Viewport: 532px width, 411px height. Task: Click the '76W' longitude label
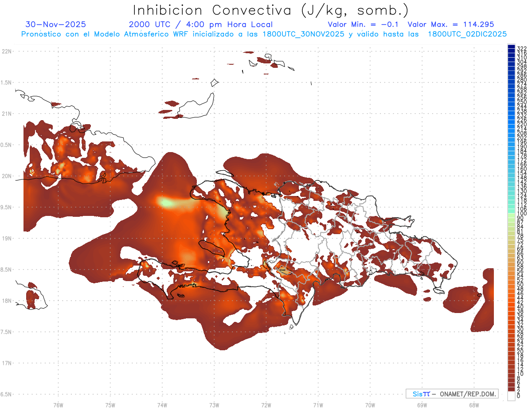(x=58, y=405)
